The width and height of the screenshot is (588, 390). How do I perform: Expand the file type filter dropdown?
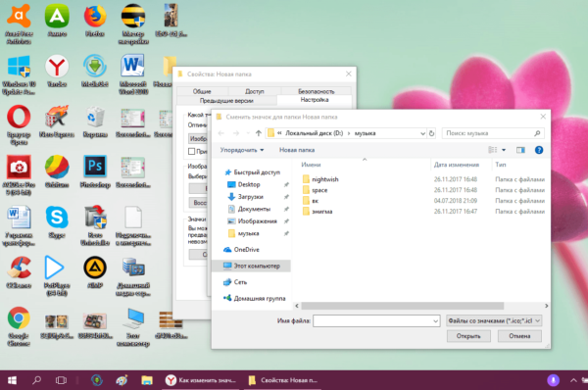[494, 320]
